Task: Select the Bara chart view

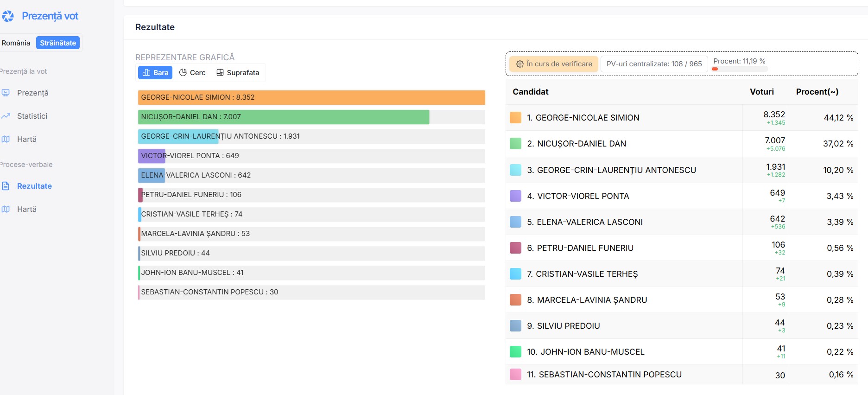Action: [155, 73]
